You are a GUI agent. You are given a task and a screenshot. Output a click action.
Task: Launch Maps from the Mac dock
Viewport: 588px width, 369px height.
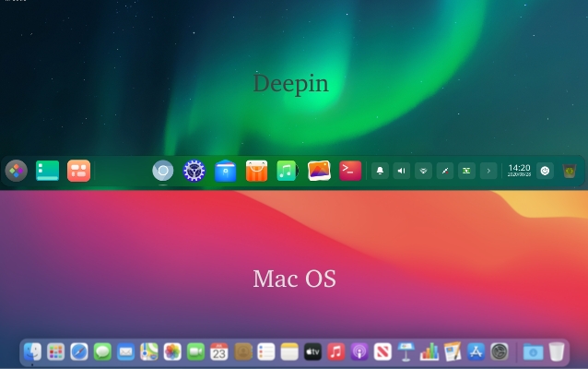tap(149, 352)
